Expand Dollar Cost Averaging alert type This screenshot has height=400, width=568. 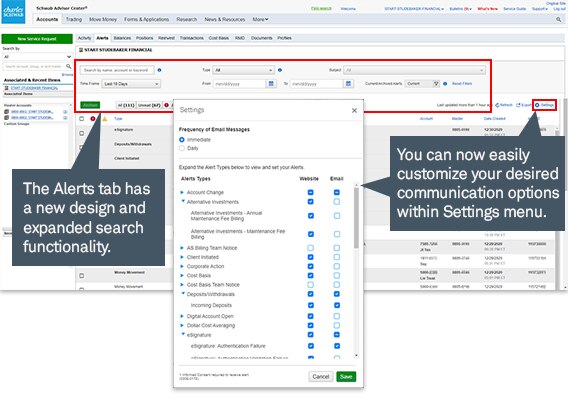tap(182, 325)
